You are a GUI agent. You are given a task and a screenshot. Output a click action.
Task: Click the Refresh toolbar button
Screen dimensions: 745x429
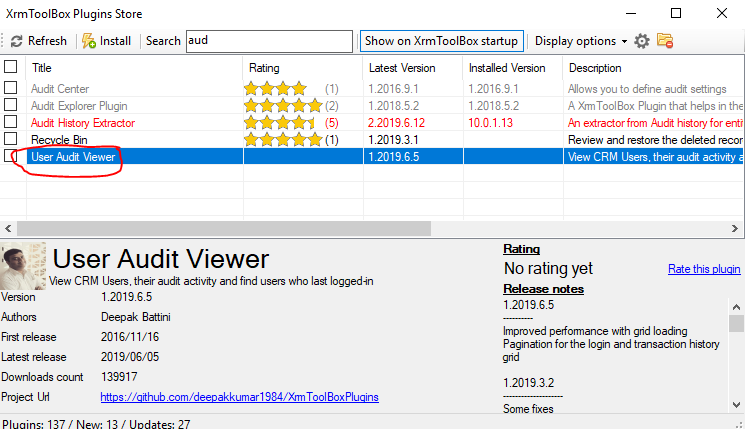pos(38,41)
